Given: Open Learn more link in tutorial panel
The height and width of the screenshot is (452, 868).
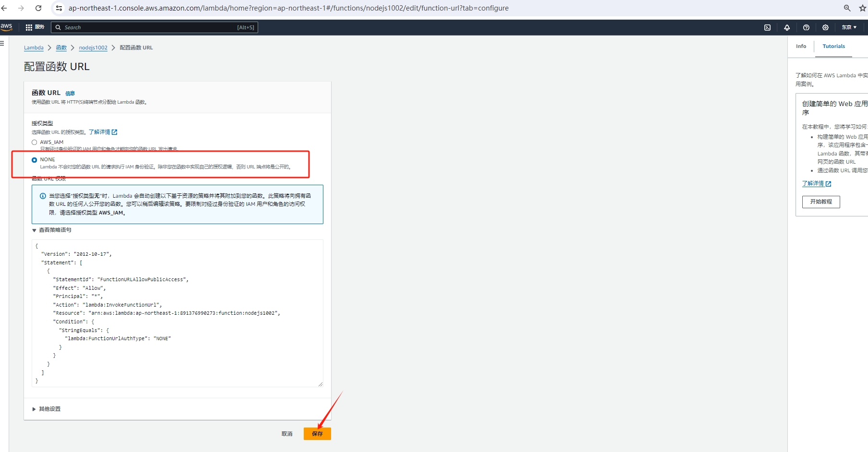Looking at the screenshot, I should point(817,183).
